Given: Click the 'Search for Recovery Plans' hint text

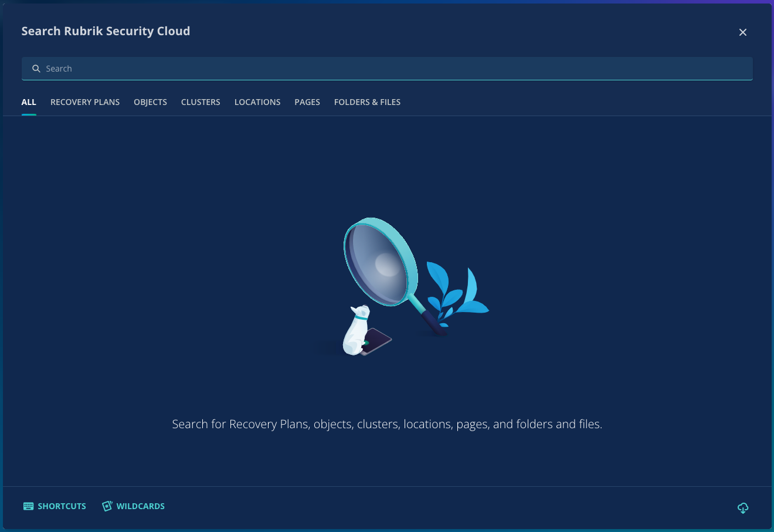Looking at the screenshot, I should (x=387, y=424).
